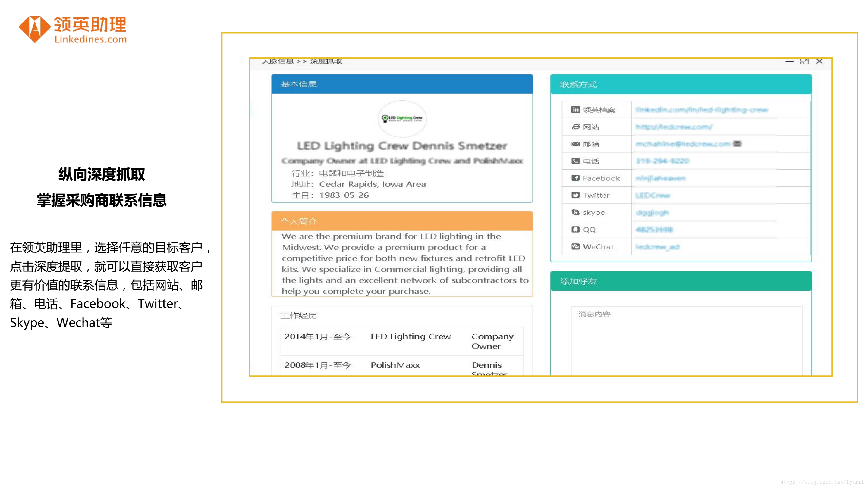The image size is (868, 488).
Task: Click the blurred QQ number value
Action: [x=654, y=229]
